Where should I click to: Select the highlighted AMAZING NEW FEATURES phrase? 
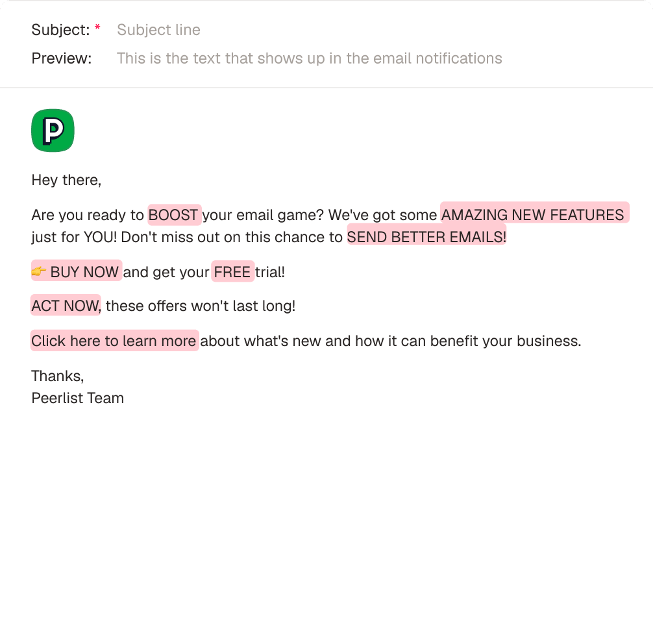coord(533,215)
